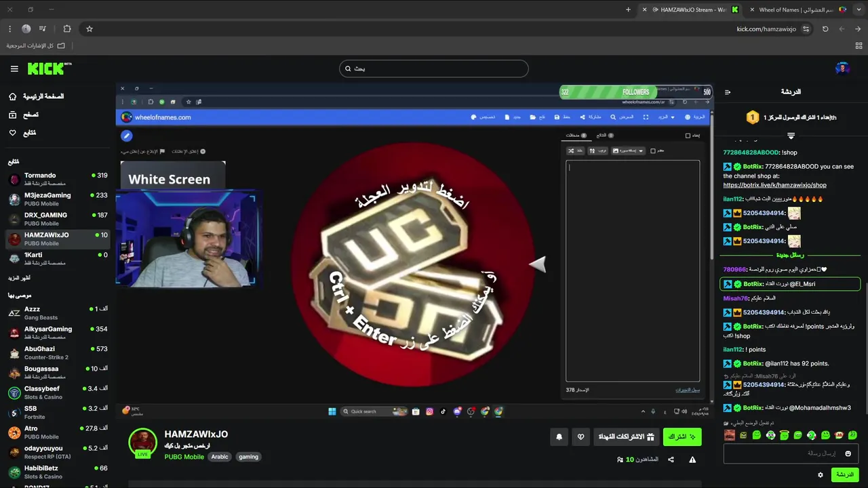Screen dimensions: 868x488
Task: Close the Wheel of Names tab
Action: point(753,9)
